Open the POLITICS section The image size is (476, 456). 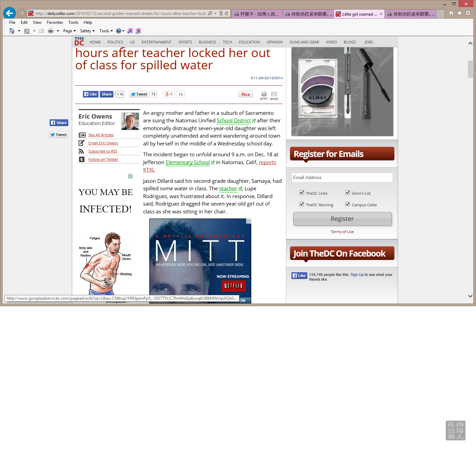(x=115, y=42)
